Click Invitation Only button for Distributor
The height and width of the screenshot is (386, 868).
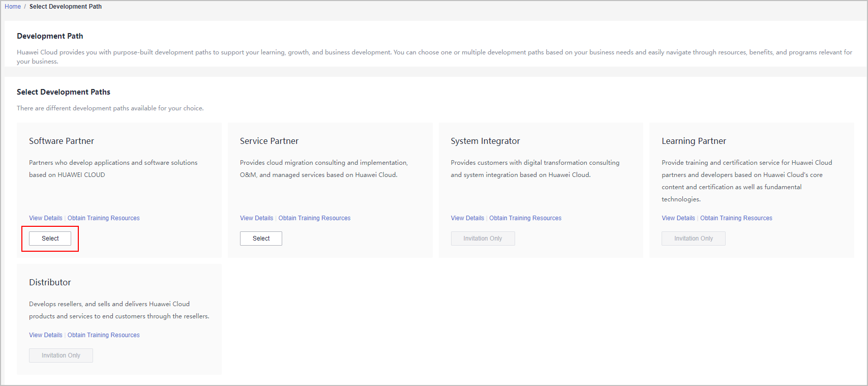61,355
